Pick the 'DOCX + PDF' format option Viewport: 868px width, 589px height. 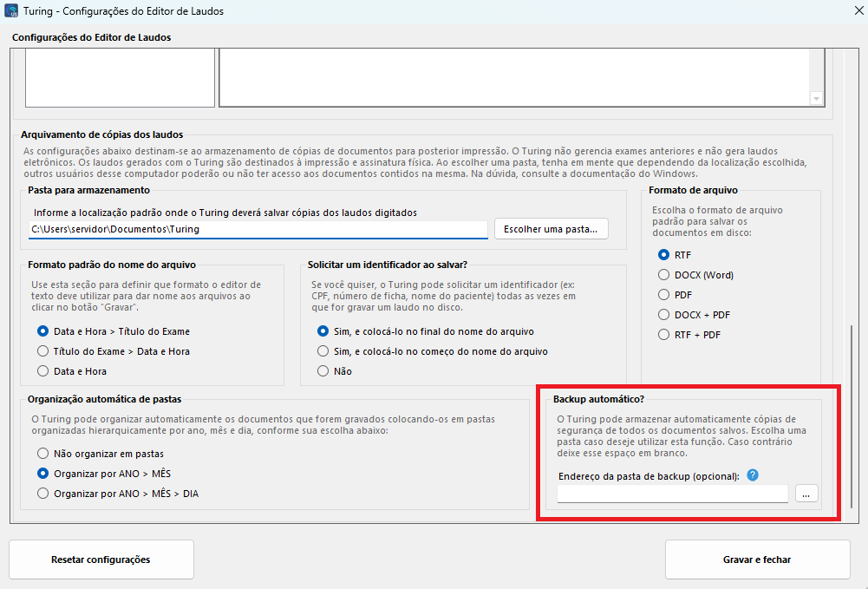pos(665,315)
